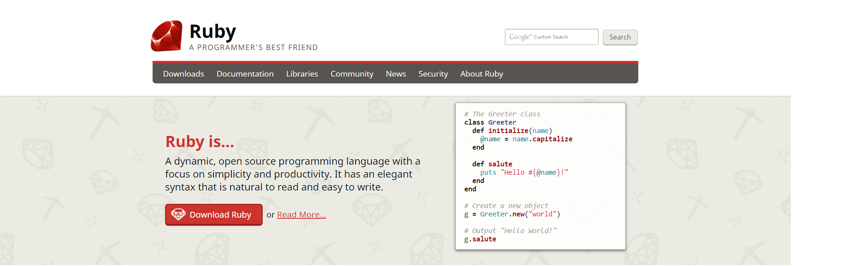
Task: Click the # Output "Hello World!" comment
Action: 510,231
